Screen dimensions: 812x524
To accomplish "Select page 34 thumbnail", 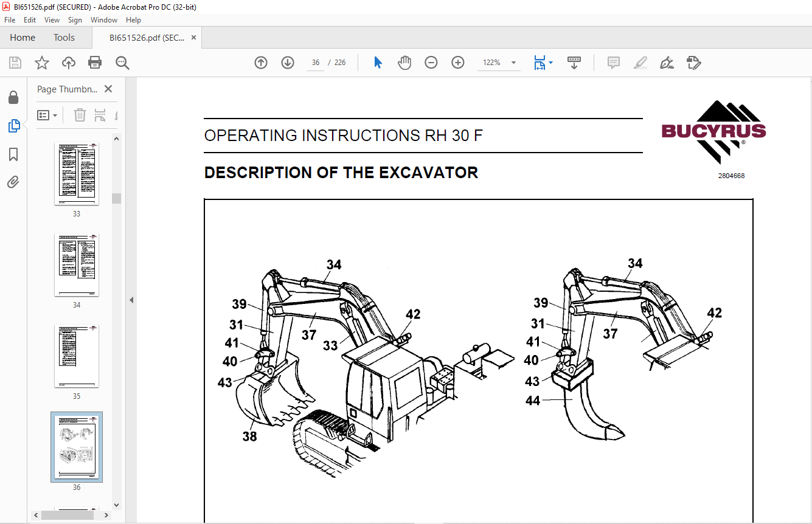I will (77, 265).
